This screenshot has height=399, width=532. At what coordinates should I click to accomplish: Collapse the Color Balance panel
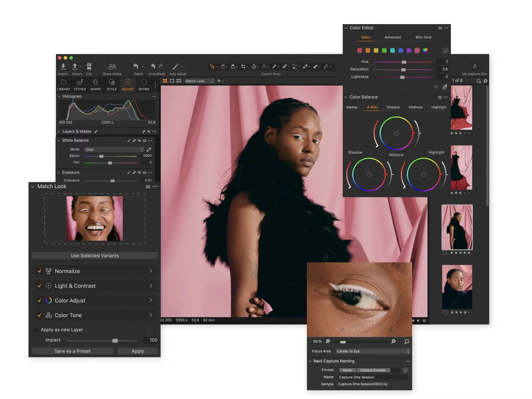click(346, 97)
